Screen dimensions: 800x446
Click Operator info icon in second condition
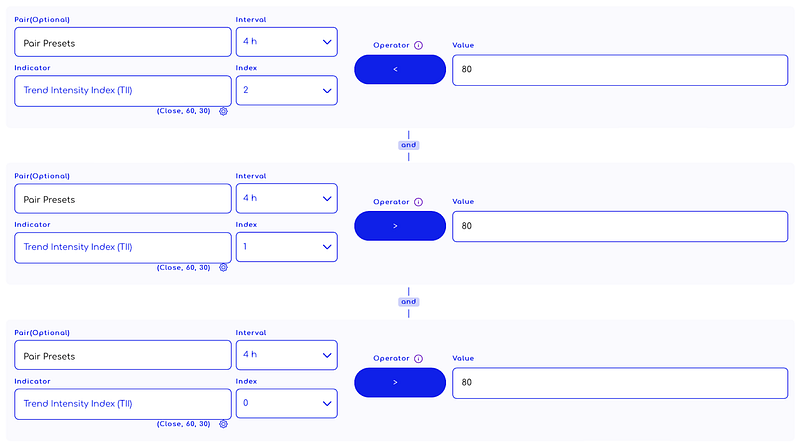click(x=419, y=202)
